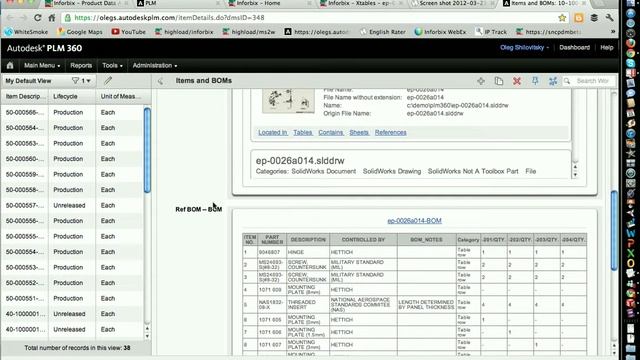Switch to the Screen shot 2012-03 tab
The width and height of the screenshot is (640, 360).
coord(451,3)
